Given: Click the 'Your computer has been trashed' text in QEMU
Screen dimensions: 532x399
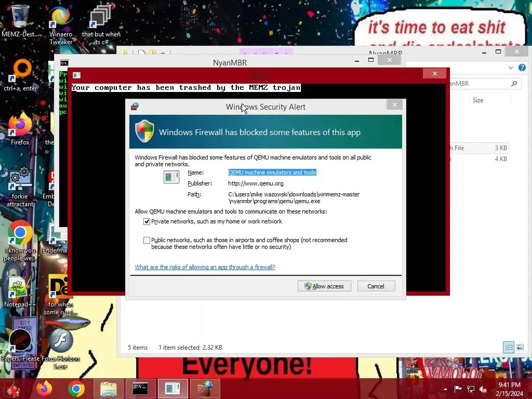Looking at the screenshot, I should 186,87.
